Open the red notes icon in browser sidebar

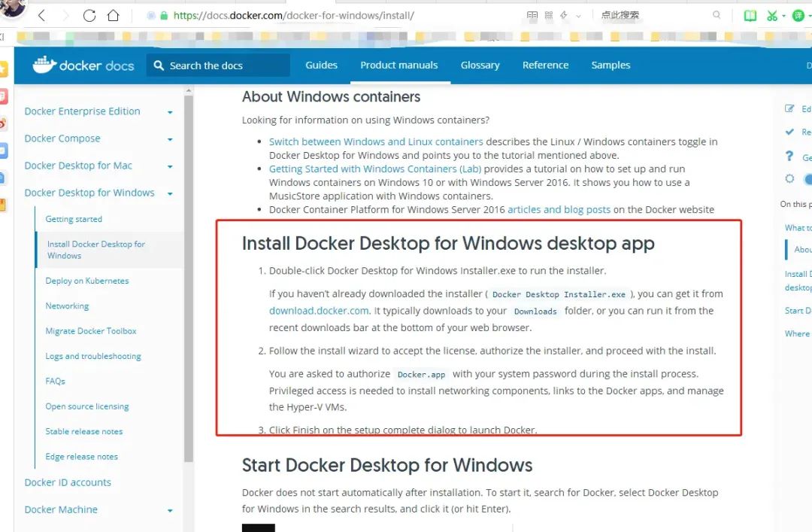coord(4,96)
